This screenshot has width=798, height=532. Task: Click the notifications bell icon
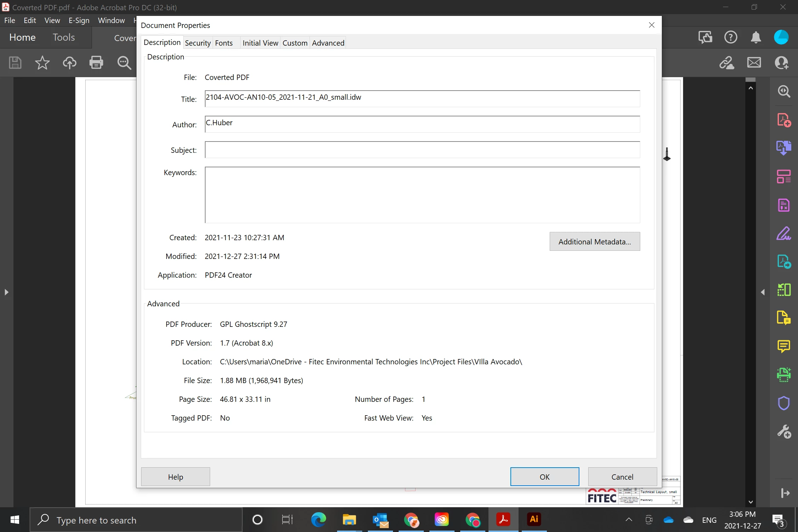click(756, 37)
